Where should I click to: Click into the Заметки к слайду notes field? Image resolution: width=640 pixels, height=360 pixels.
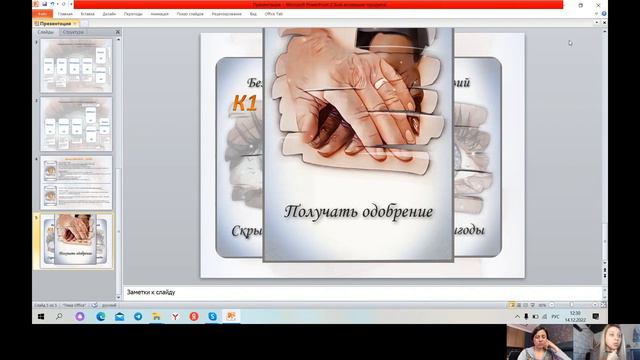click(x=362, y=292)
